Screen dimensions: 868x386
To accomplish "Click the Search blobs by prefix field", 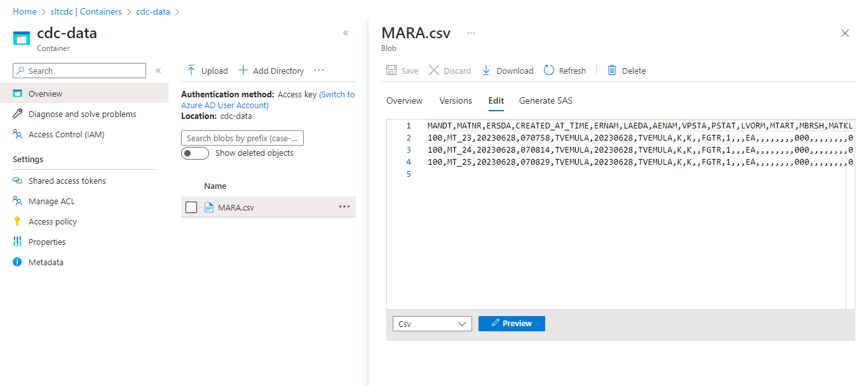I will click(x=242, y=138).
